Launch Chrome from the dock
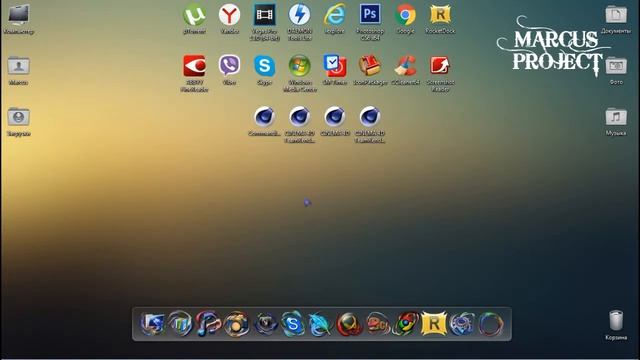The height and width of the screenshot is (360, 640). tap(405, 324)
